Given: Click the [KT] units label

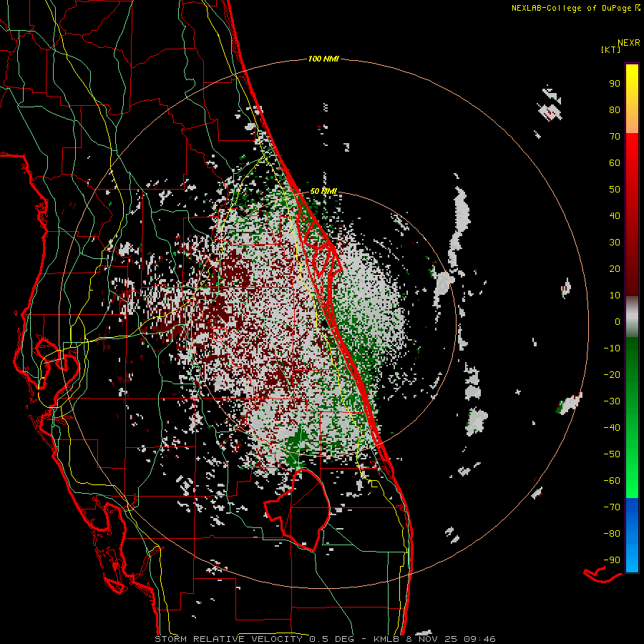Looking at the screenshot, I should (611, 49).
